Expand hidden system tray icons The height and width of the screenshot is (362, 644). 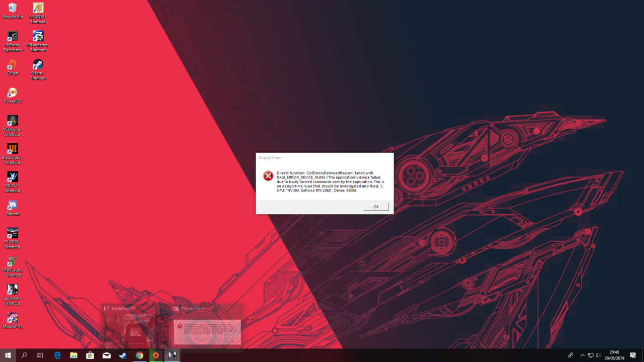point(583,355)
